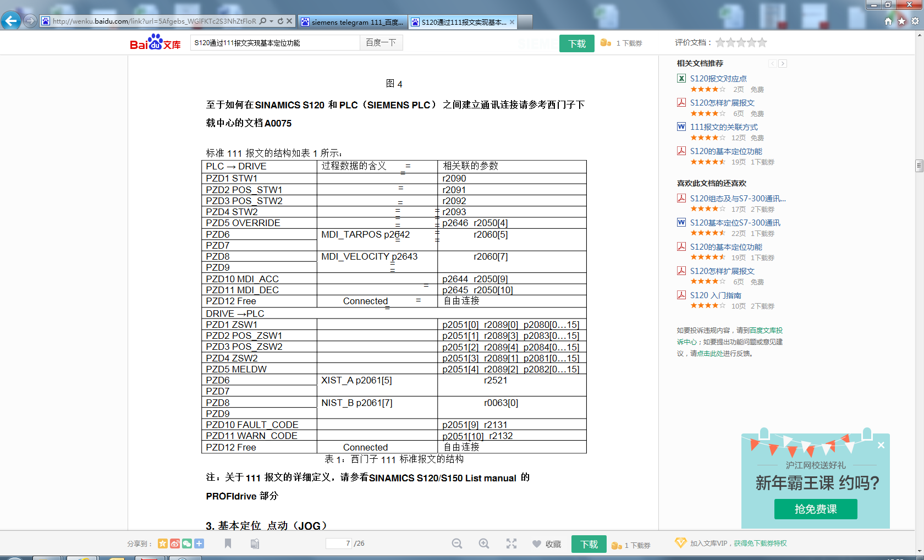
Task: Click the VIP diamond icon in the bottom bar
Action: 680,543
